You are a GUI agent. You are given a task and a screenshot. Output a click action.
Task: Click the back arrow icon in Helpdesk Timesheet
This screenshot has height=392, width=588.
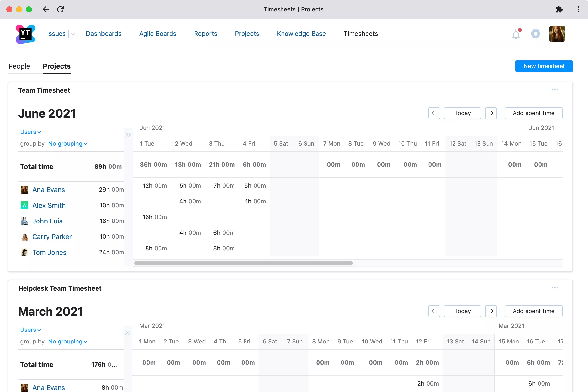coord(434,311)
